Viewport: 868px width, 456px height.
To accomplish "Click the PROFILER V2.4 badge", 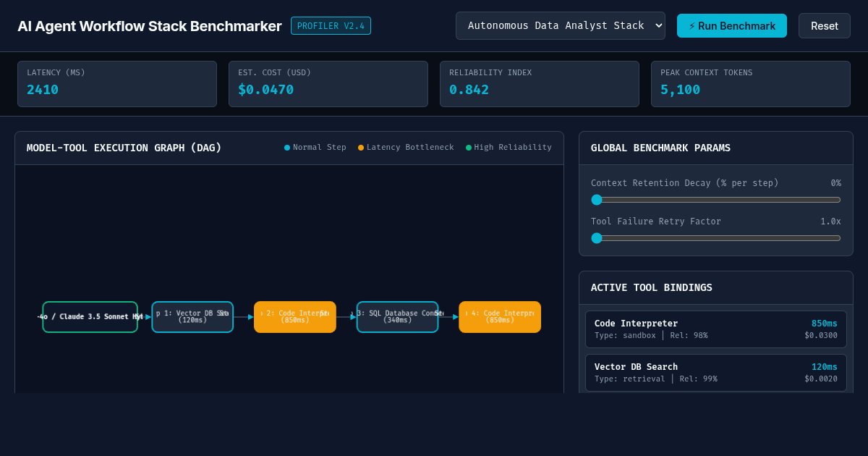I will (x=331, y=26).
